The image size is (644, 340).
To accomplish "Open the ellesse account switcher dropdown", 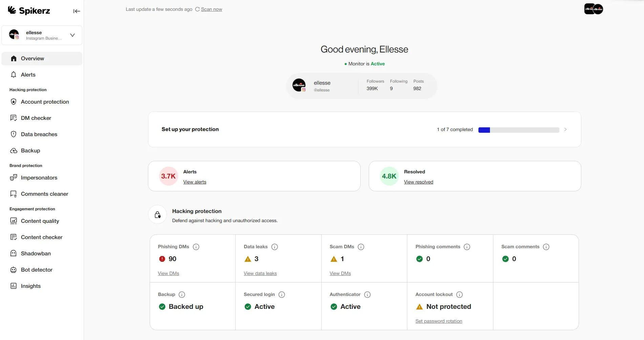I will pyautogui.click(x=42, y=35).
